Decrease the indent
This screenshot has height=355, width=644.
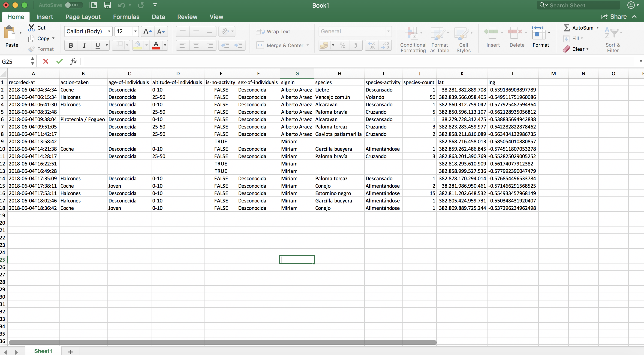[x=225, y=45]
